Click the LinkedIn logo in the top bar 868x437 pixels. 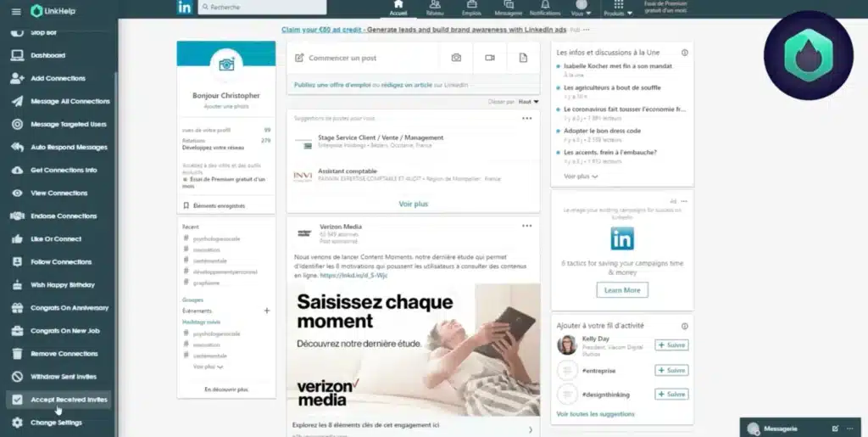(185, 7)
